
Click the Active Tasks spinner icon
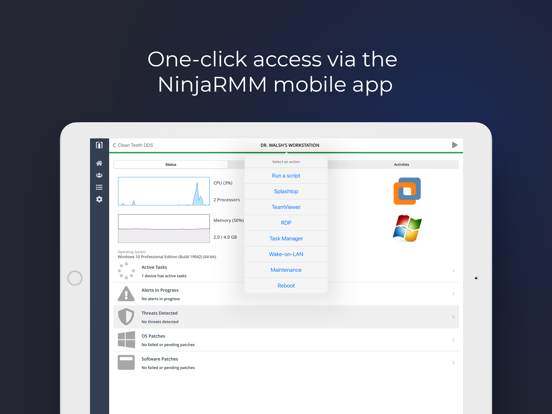coord(126,271)
